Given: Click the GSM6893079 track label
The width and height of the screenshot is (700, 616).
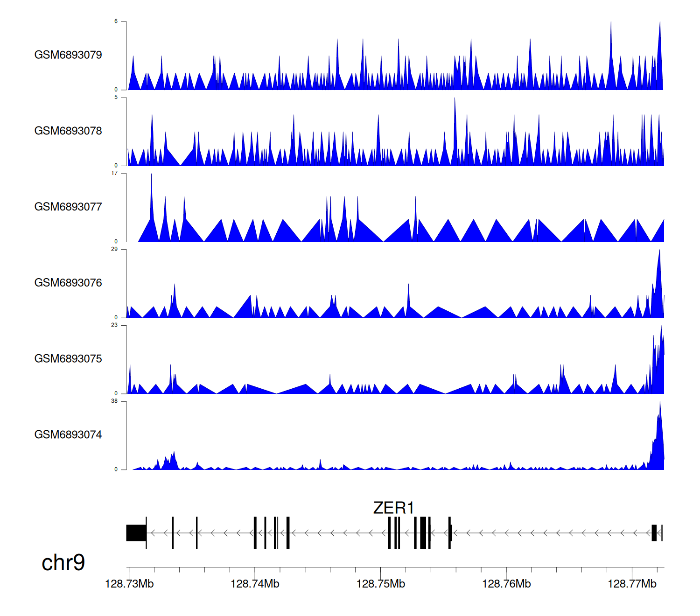Looking at the screenshot, I should click(68, 55).
